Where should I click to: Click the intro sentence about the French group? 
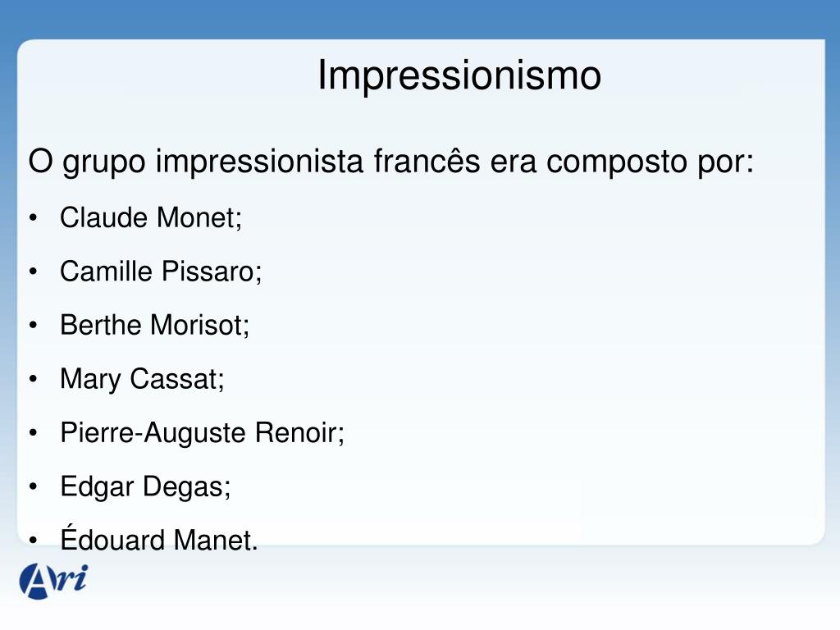391,162
